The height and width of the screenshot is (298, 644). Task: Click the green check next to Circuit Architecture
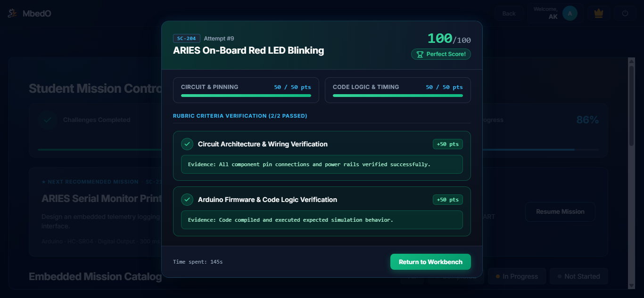(187, 144)
